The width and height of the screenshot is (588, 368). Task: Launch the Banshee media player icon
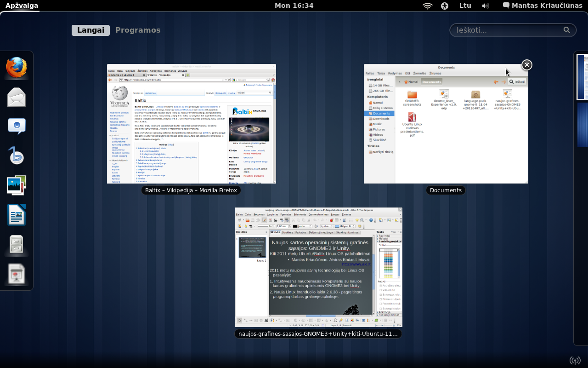[x=17, y=156]
